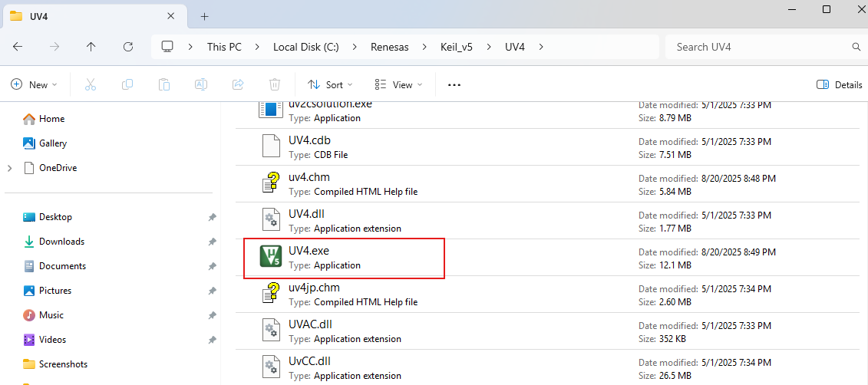Toggle pin next to Desktop
The image size is (868, 385).
click(x=212, y=217)
